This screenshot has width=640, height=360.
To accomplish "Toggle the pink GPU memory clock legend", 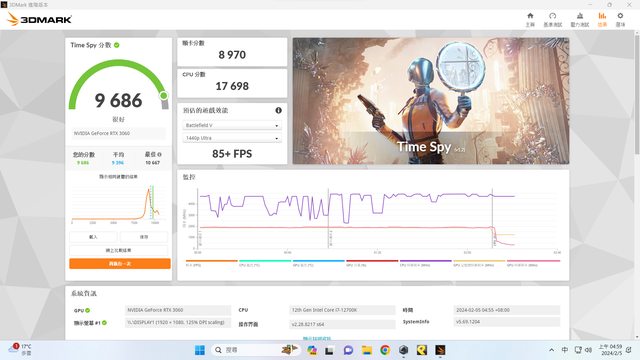I will pyautogui.click(x=533, y=262).
